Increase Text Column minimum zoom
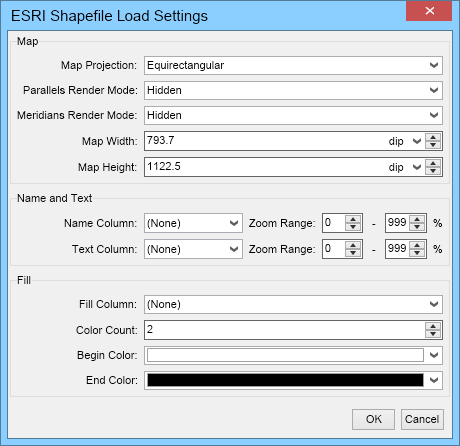Viewport: 460px width, 446px height. click(x=353, y=245)
